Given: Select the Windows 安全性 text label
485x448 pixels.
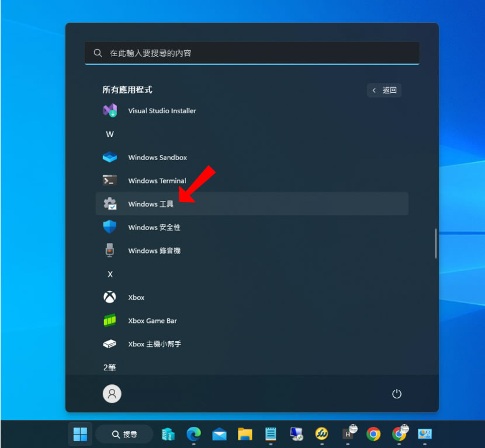Looking at the screenshot, I should [154, 227].
